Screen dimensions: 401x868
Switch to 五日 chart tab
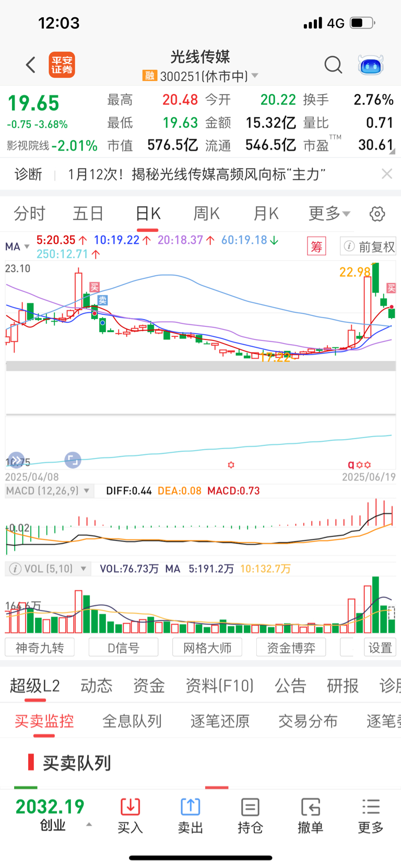coord(88,214)
